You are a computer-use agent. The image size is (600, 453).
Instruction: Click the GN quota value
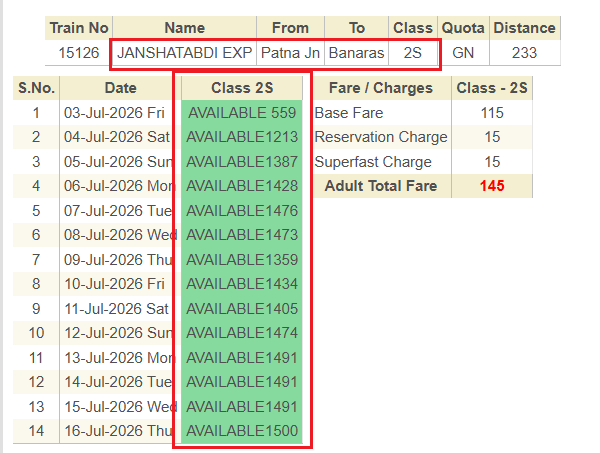click(x=463, y=53)
